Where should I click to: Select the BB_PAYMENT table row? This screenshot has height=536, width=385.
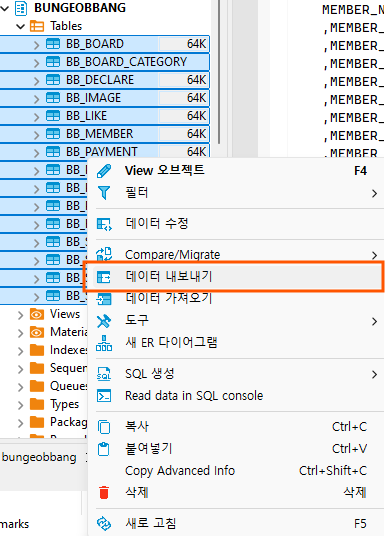click(x=105, y=151)
